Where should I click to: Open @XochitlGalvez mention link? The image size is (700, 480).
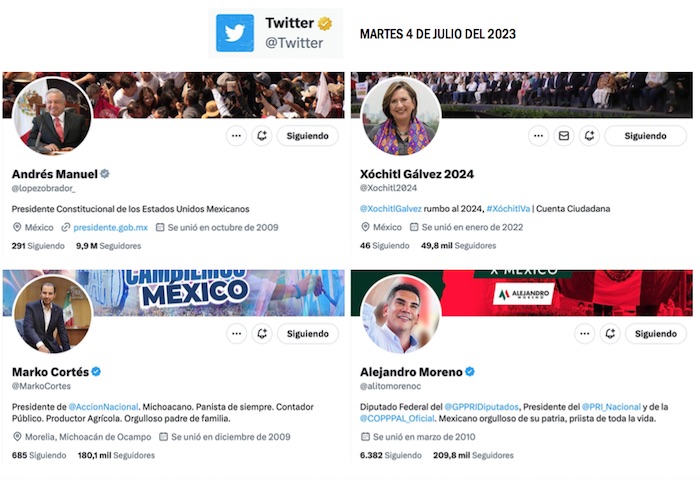click(x=391, y=209)
